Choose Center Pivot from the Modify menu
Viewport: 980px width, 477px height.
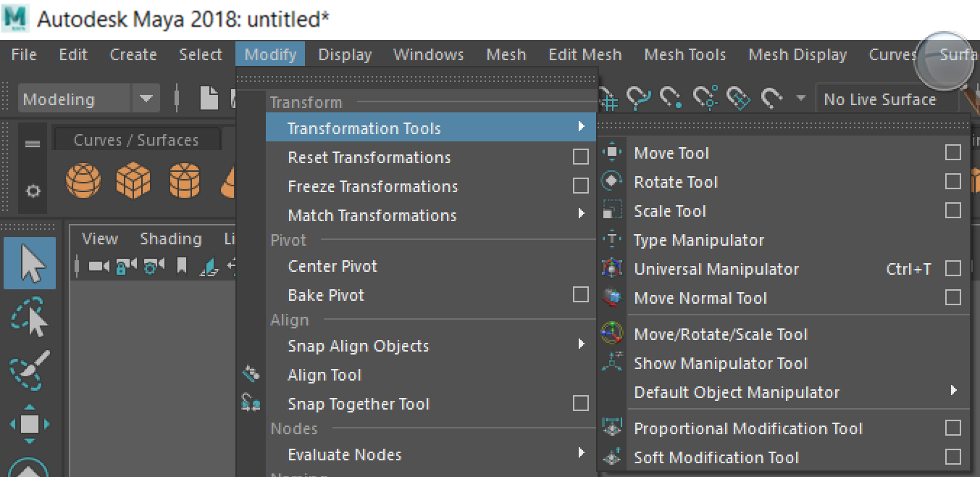[332, 266]
